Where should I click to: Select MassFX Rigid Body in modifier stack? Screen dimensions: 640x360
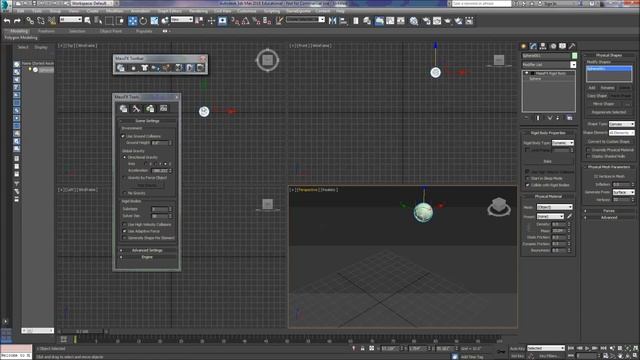[x=551, y=73]
